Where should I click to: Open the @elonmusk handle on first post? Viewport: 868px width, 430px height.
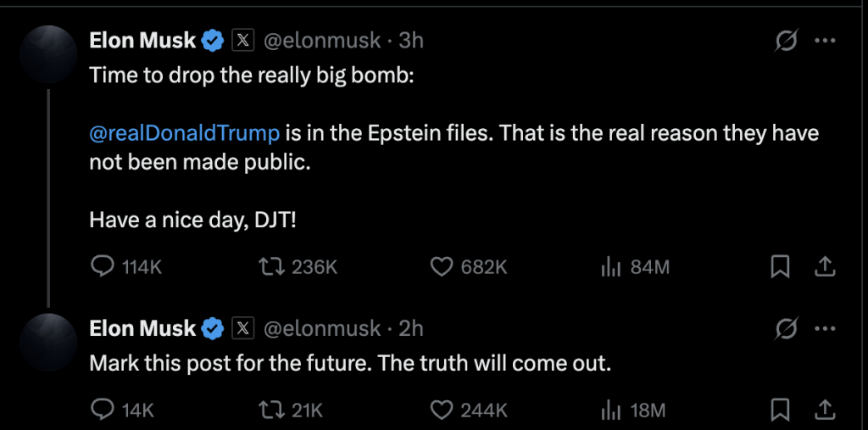pyautogui.click(x=321, y=41)
